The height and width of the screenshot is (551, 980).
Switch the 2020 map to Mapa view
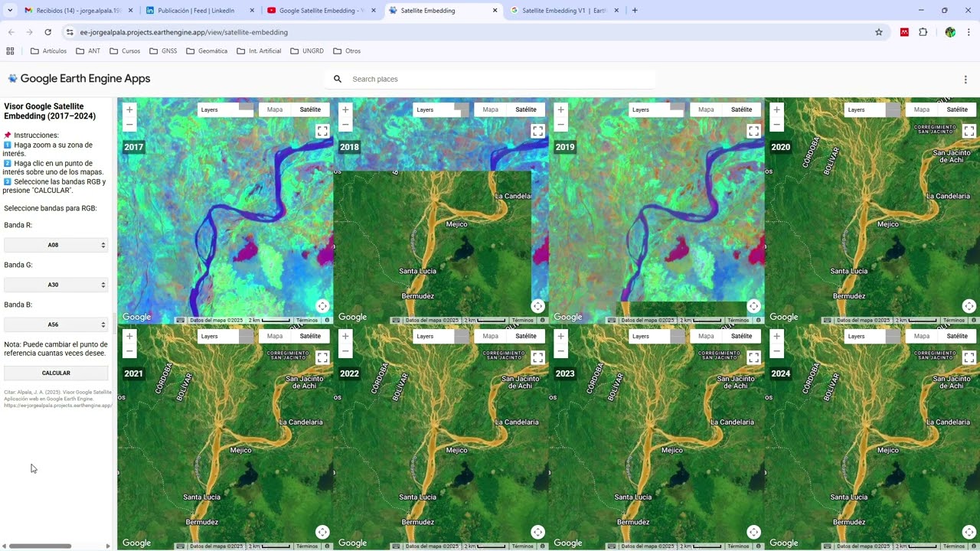pyautogui.click(x=922, y=109)
